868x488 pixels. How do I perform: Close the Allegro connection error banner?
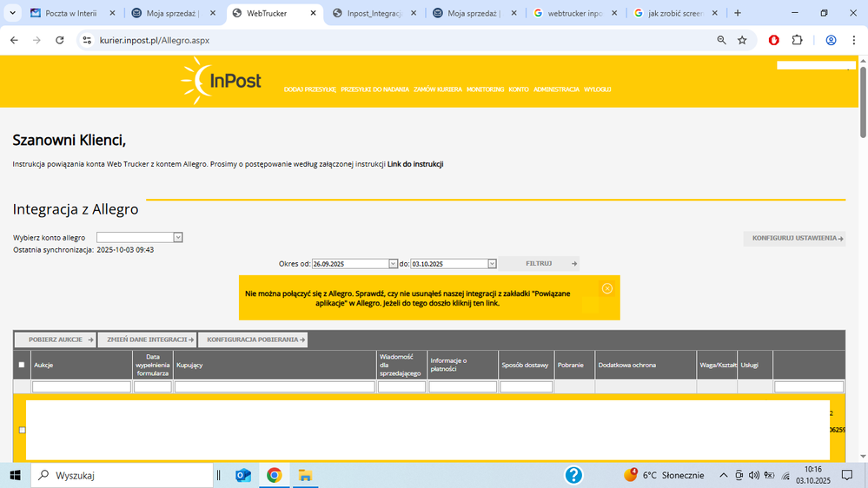[607, 288]
